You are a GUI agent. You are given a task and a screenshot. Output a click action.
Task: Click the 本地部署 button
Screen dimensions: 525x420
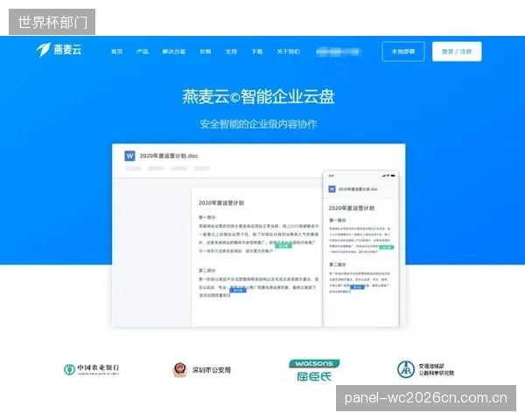[x=403, y=52]
